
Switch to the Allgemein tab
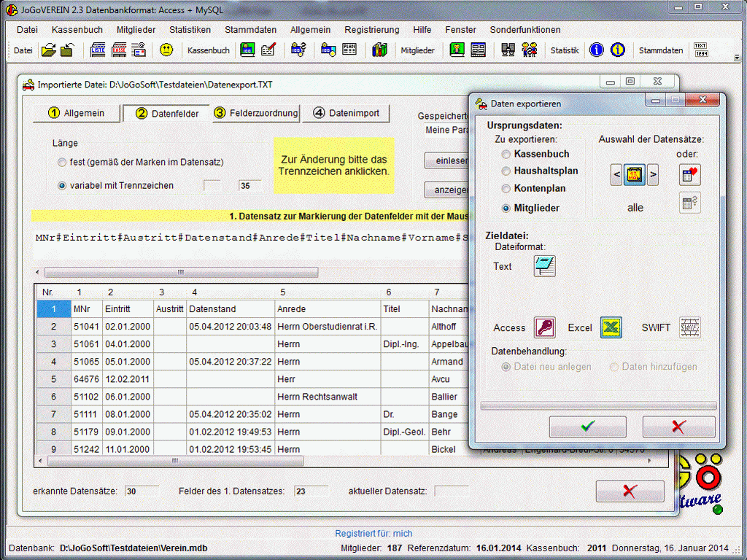pyautogui.click(x=76, y=113)
